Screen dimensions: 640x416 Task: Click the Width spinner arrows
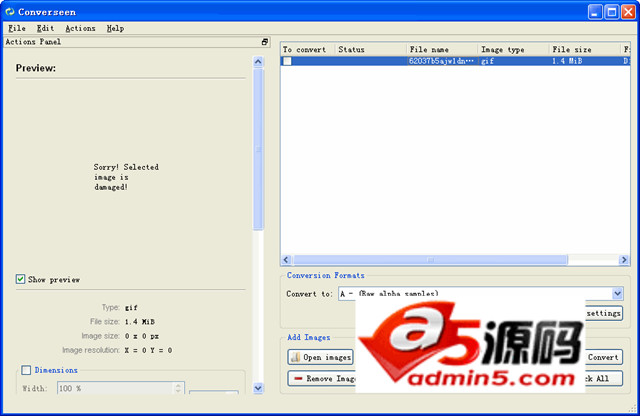click(178, 388)
